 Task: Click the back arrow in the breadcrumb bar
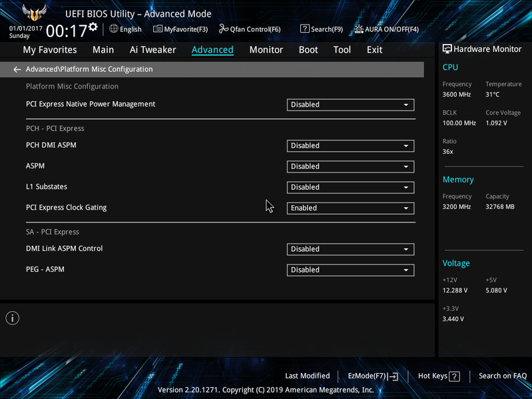(x=17, y=69)
